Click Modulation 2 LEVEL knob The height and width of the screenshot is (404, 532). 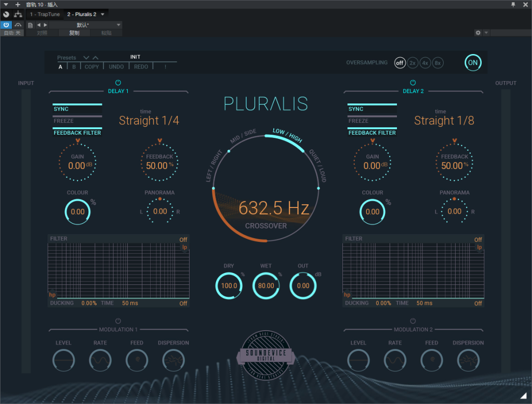358,360
